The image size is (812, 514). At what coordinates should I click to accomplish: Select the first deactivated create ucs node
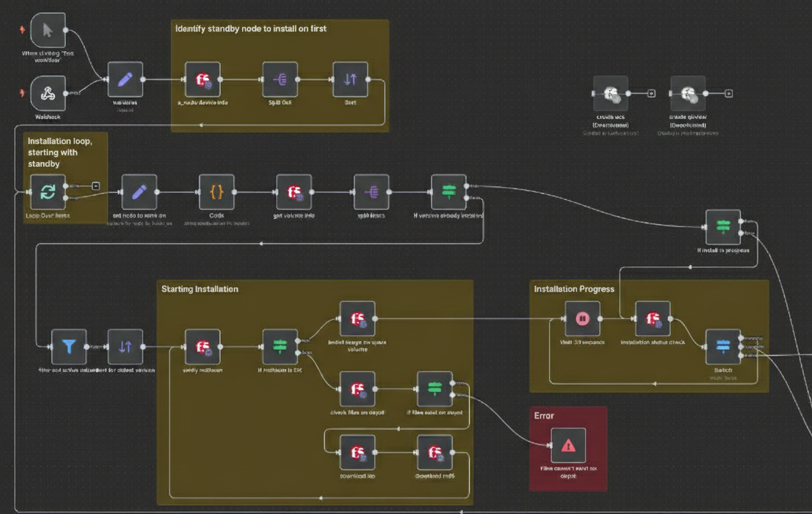(x=610, y=93)
